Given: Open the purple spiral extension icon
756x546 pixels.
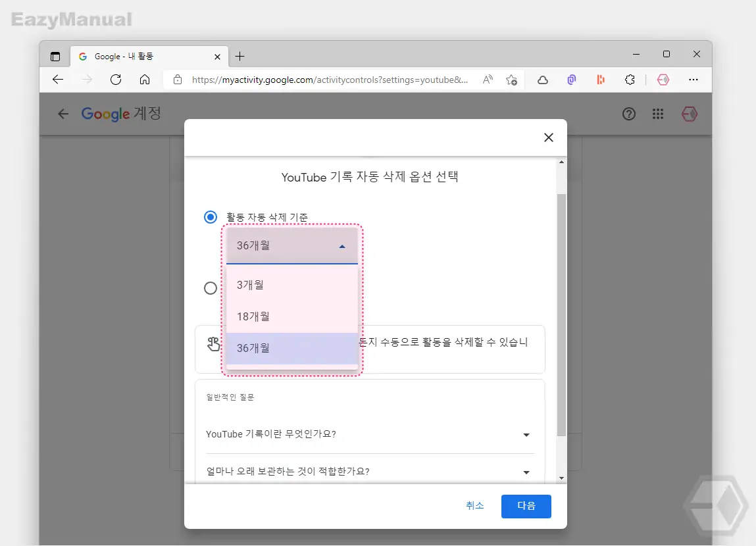Looking at the screenshot, I should pyautogui.click(x=571, y=80).
